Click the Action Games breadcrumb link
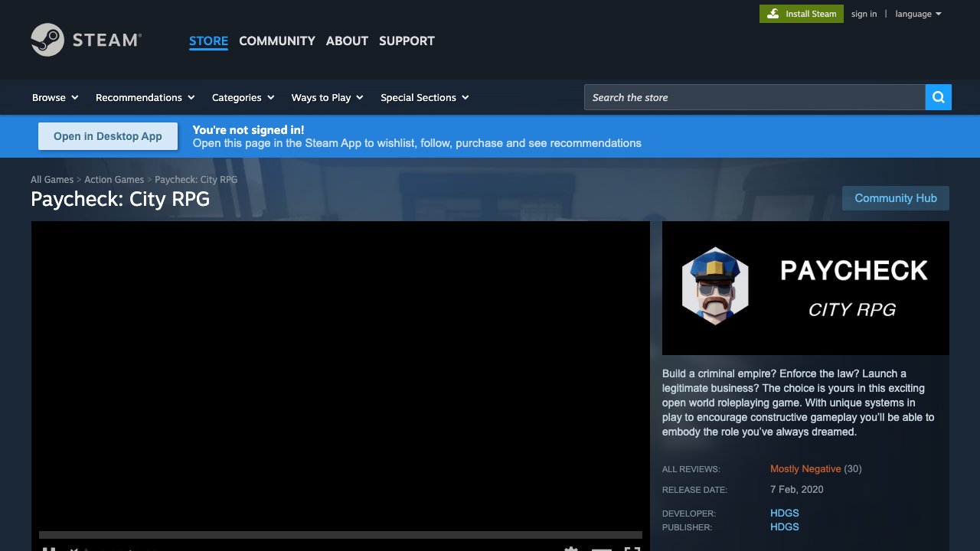Viewport: 980px width, 551px height. click(x=114, y=179)
